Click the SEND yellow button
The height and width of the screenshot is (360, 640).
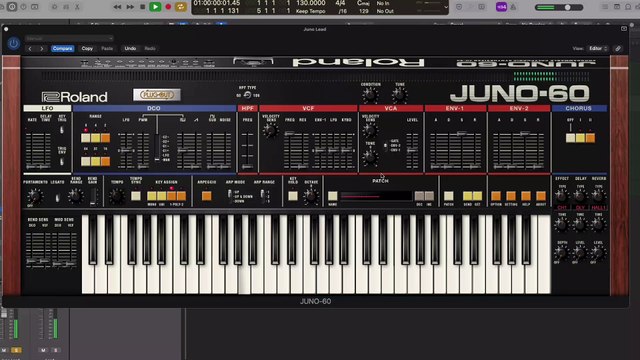pos(467,196)
